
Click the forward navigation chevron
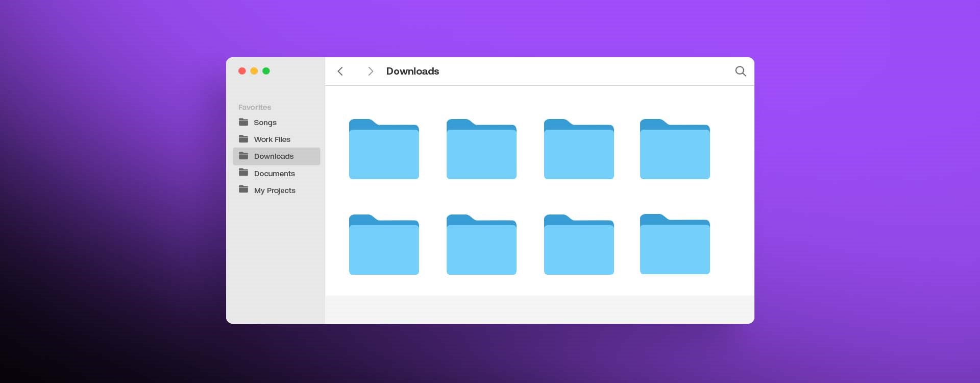(371, 71)
